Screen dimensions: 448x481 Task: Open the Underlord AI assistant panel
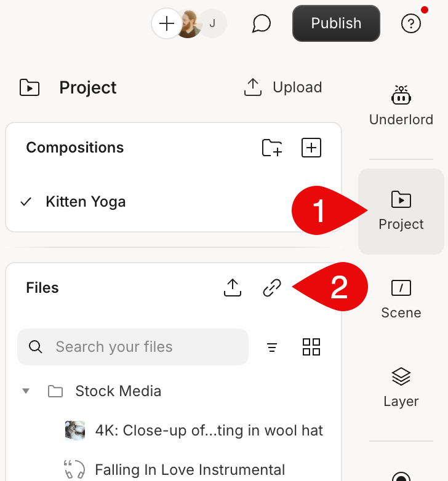click(x=401, y=106)
